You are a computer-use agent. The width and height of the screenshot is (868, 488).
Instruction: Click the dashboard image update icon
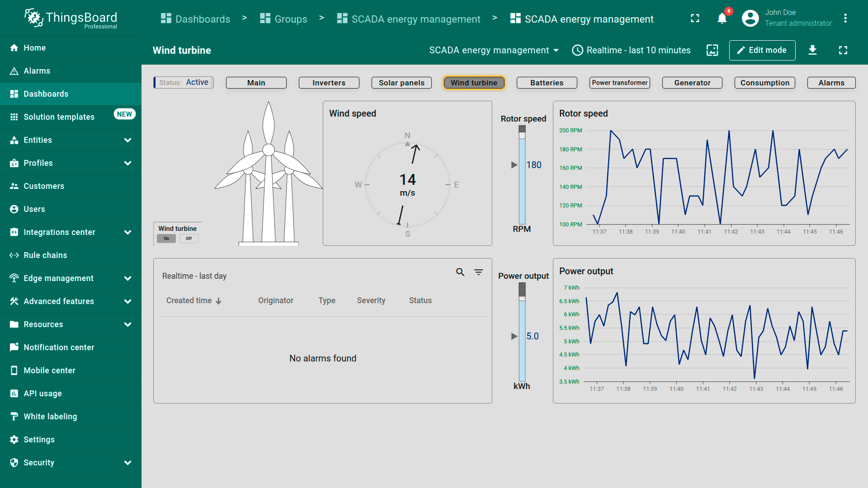coord(712,50)
